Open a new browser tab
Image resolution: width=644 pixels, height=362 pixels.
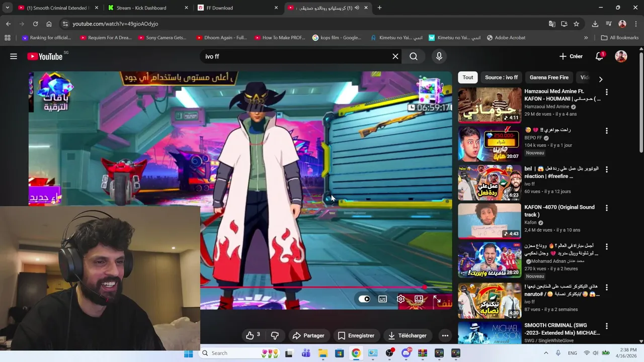[x=379, y=8]
